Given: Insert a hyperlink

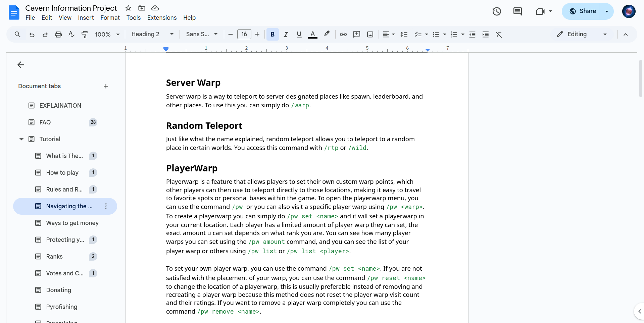Looking at the screenshot, I should click(x=343, y=34).
